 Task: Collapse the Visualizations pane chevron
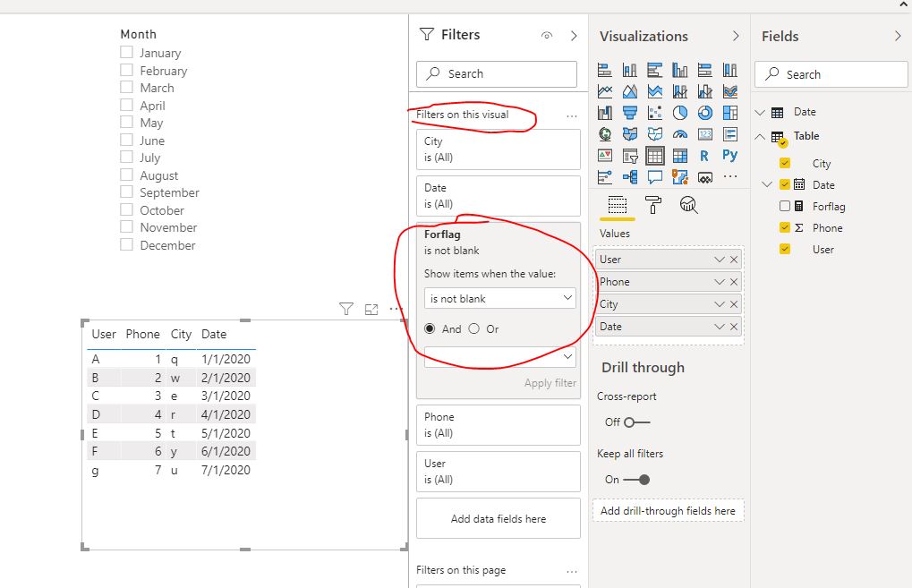click(736, 36)
